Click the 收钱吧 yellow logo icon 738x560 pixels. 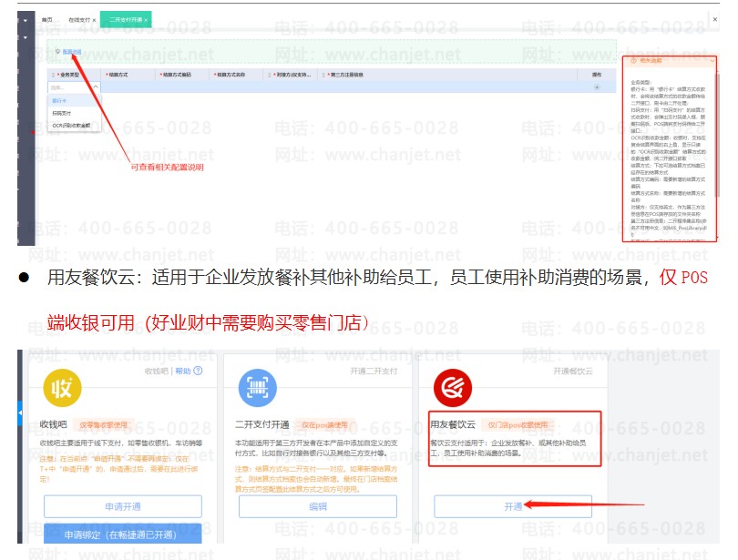point(62,388)
